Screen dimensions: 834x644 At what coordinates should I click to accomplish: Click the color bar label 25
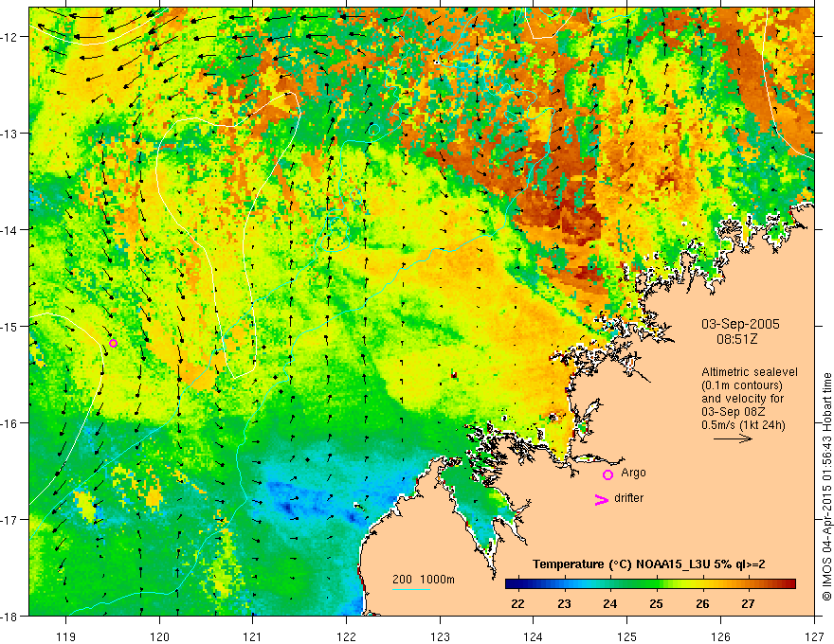[x=657, y=604]
